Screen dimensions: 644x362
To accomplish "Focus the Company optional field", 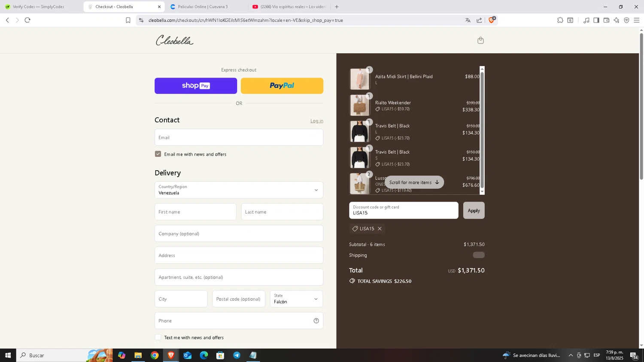I will 239,234.
